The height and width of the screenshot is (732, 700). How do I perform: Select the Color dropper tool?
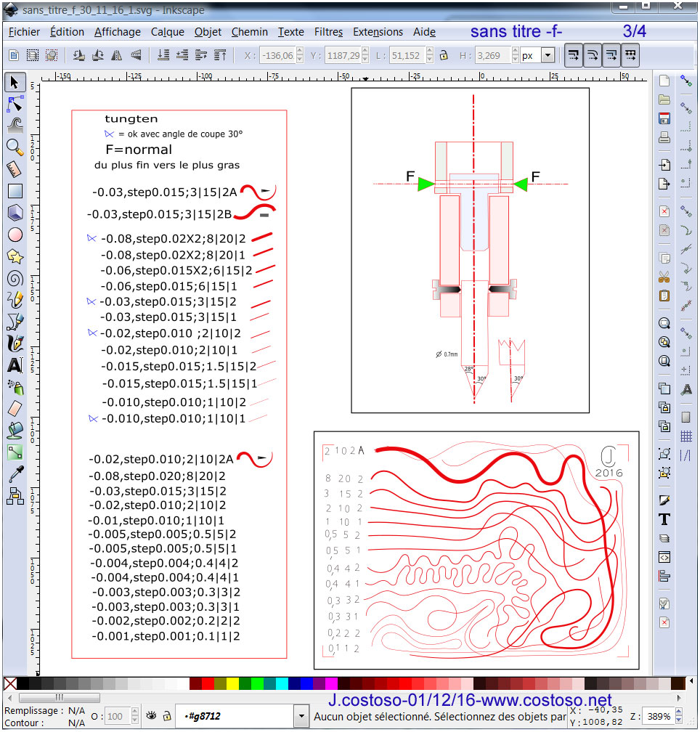15,475
